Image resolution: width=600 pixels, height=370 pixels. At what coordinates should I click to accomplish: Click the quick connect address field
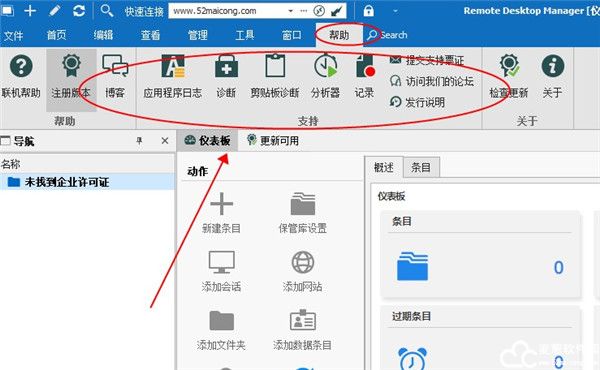[228, 11]
